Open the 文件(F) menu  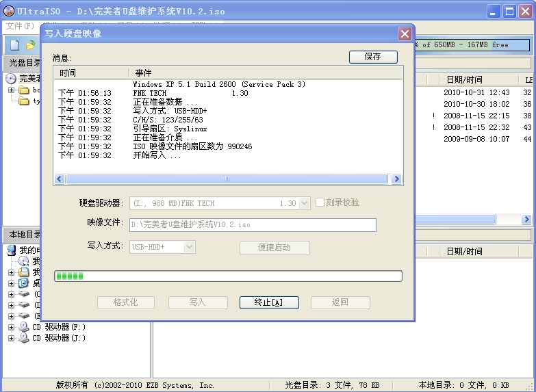click(20, 26)
